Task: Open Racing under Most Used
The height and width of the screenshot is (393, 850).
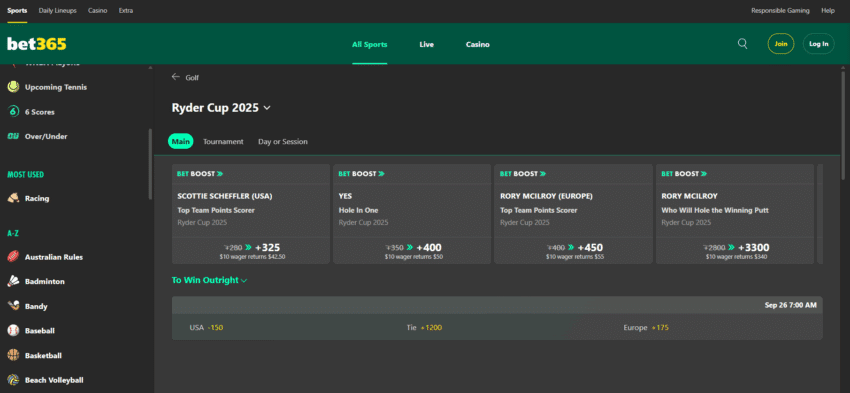Action: [37, 198]
